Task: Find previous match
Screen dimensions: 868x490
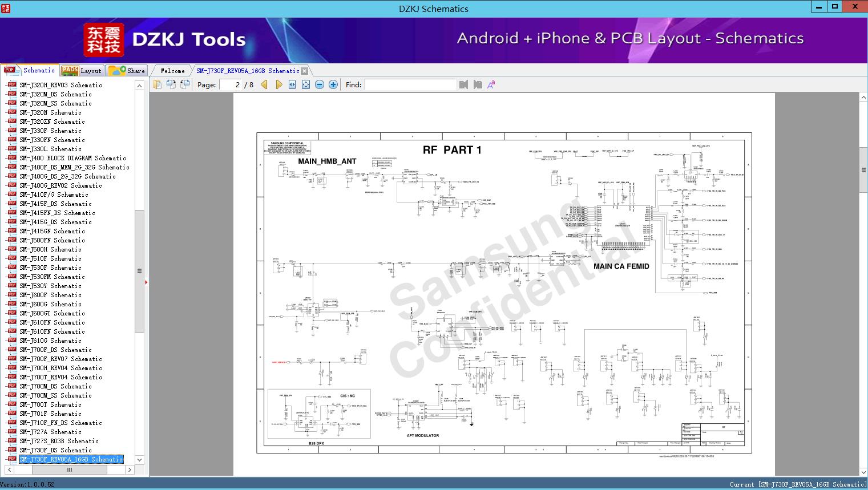Action: [x=463, y=84]
